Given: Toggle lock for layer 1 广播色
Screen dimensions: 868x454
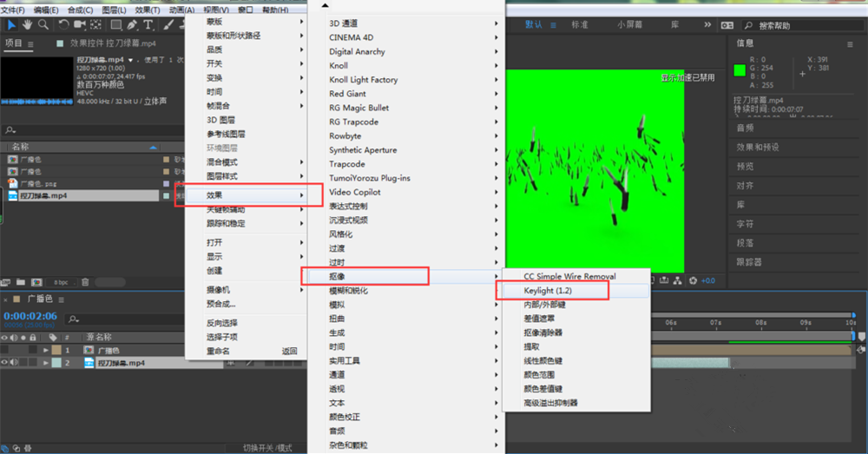Looking at the screenshot, I should tap(33, 350).
